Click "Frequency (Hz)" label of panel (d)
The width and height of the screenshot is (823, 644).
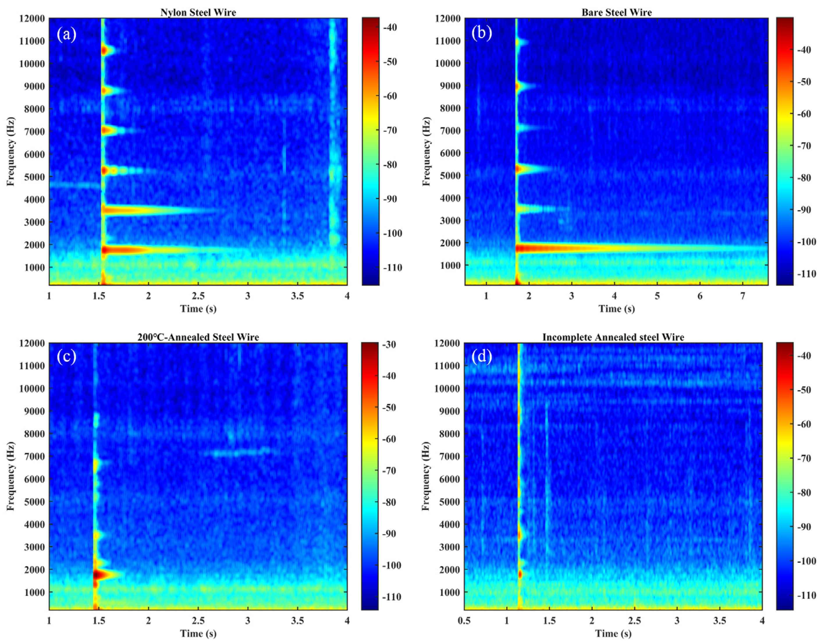426,476
